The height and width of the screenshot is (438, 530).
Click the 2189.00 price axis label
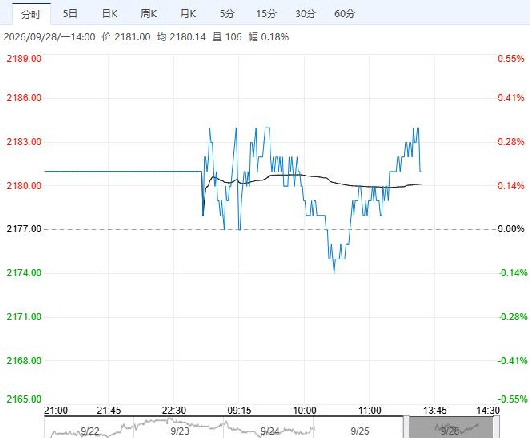(x=24, y=58)
